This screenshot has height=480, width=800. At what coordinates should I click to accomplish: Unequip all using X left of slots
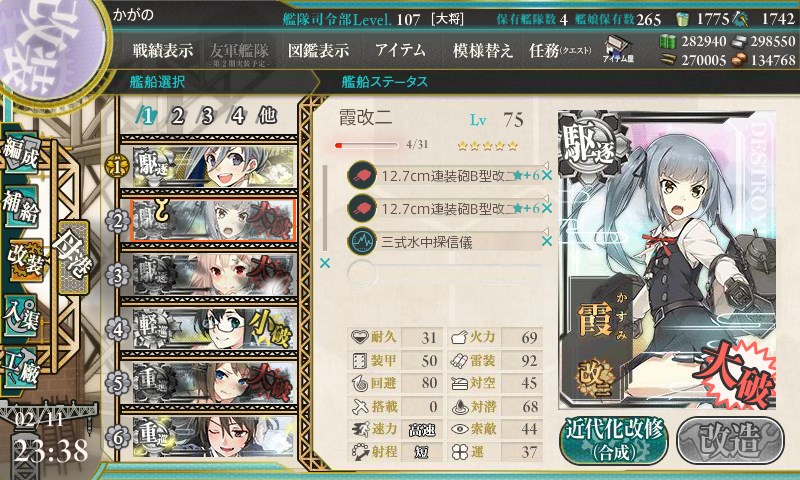tap(324, 263)
